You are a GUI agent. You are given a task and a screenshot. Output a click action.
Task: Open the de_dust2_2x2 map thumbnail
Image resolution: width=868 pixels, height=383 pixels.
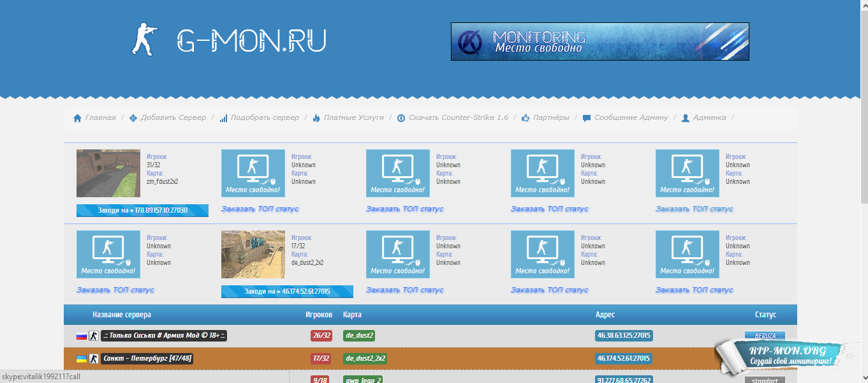click(253, 255)
